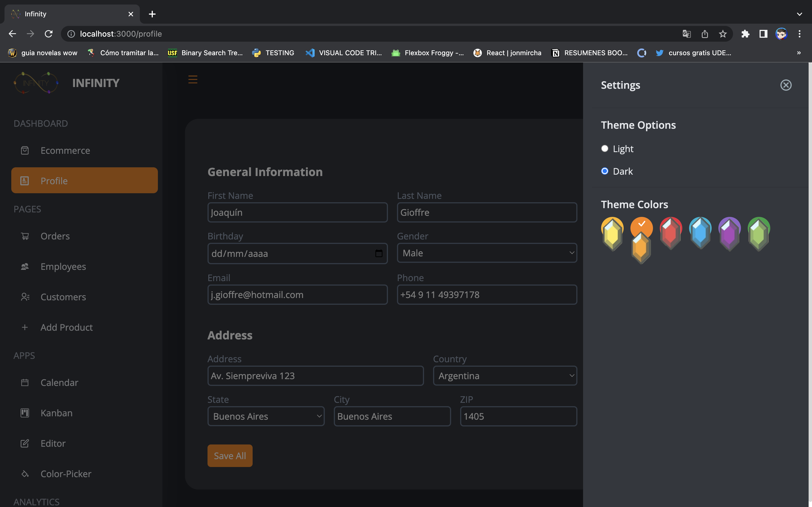Close the Settings panel
This screenshot has width=812, height=507.
tap(786, 85)
